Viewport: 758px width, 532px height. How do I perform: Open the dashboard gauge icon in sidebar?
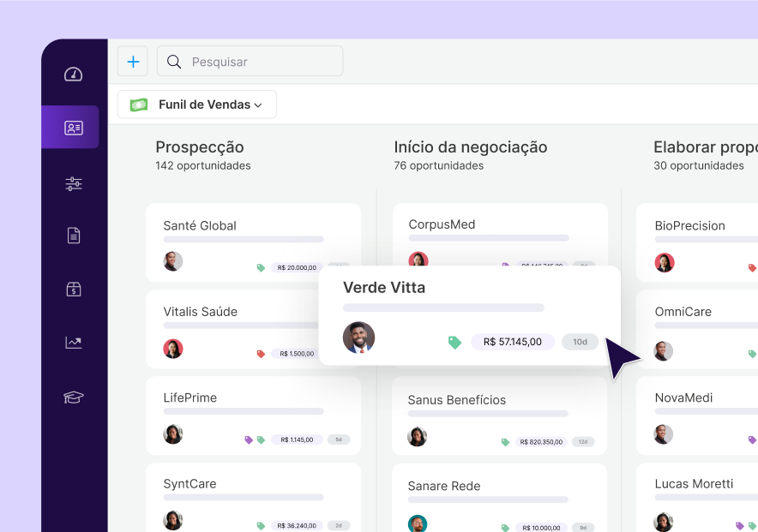point(74,75)
